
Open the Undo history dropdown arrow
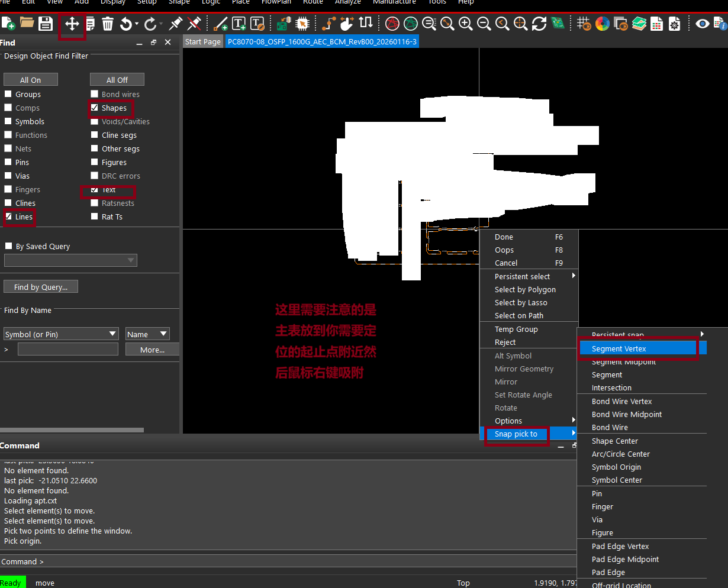pyautogui.click(x=137, y=24)
